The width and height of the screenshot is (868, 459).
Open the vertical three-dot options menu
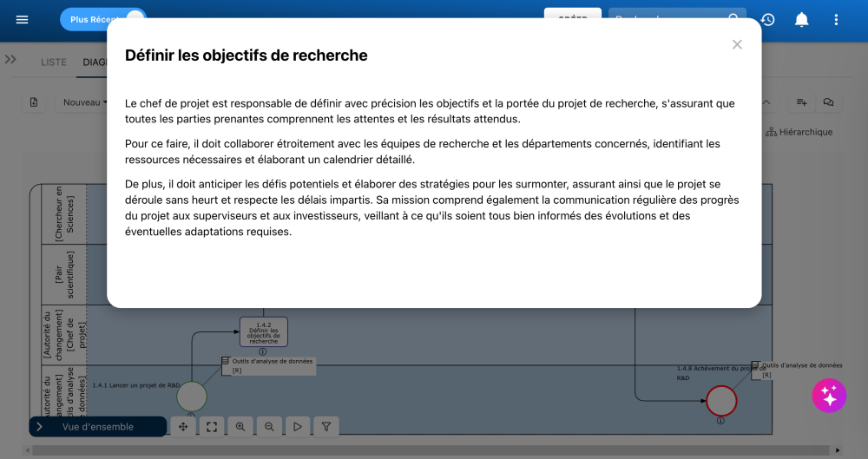coord(836,20)
